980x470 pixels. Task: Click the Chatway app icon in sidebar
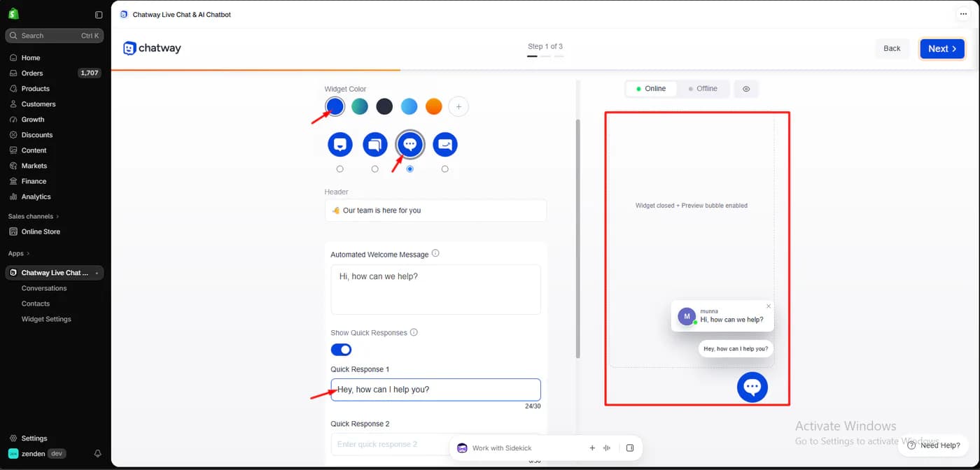click(x=13, y=273)
